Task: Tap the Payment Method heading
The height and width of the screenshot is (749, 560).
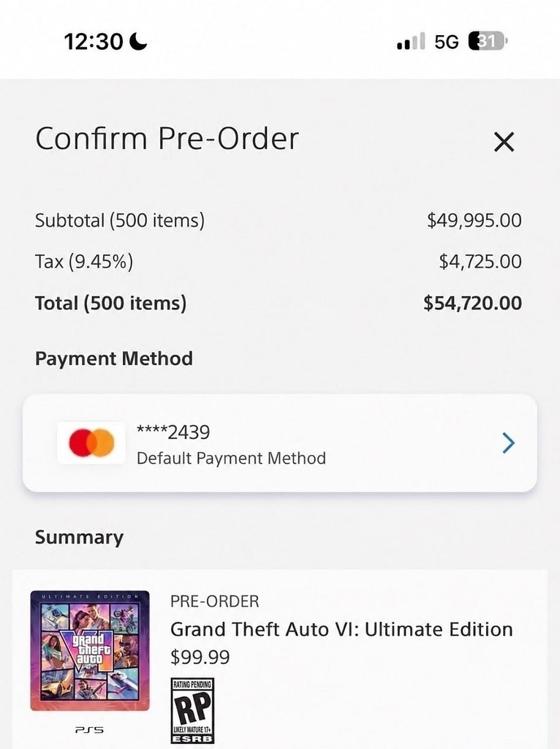Action: tap(113, 358)
